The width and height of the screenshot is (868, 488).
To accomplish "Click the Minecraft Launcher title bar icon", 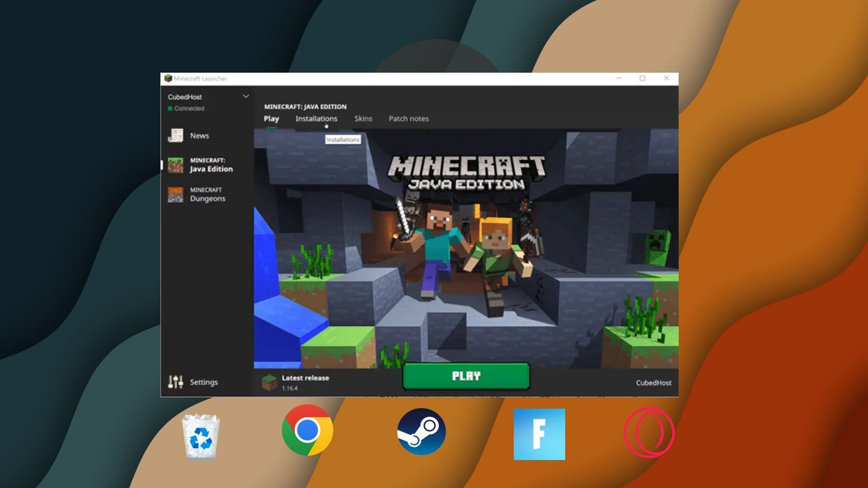I will [x=168, y=78].
